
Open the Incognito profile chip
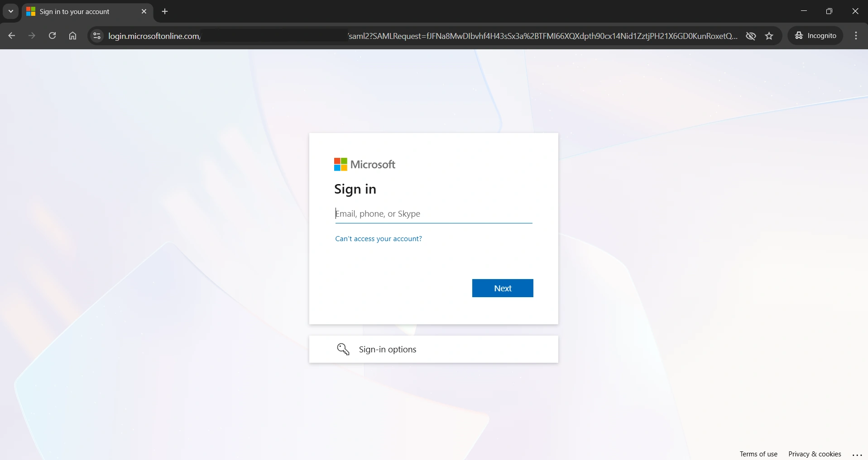[x=815, y=36]
